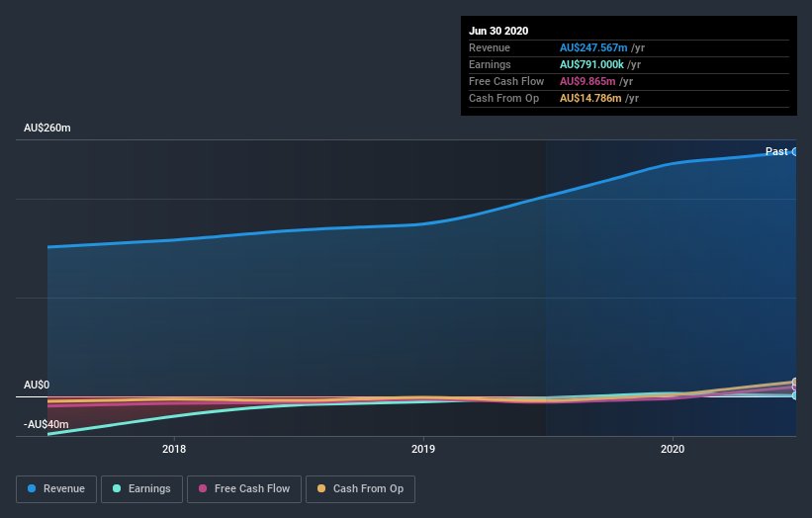812x518 pixels.
Task: Select the 2020 x-axis label
Action: pos(673,449)
